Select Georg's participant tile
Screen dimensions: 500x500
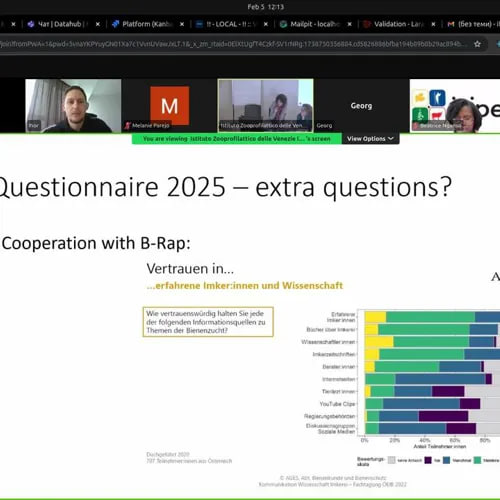coord(361,106)
